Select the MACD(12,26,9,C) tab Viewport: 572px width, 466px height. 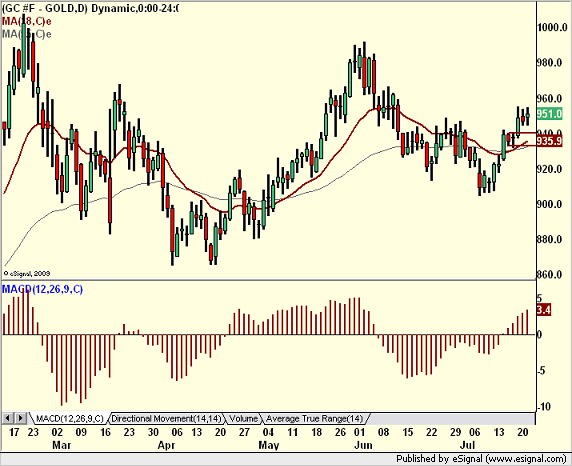tap(70, 419)
